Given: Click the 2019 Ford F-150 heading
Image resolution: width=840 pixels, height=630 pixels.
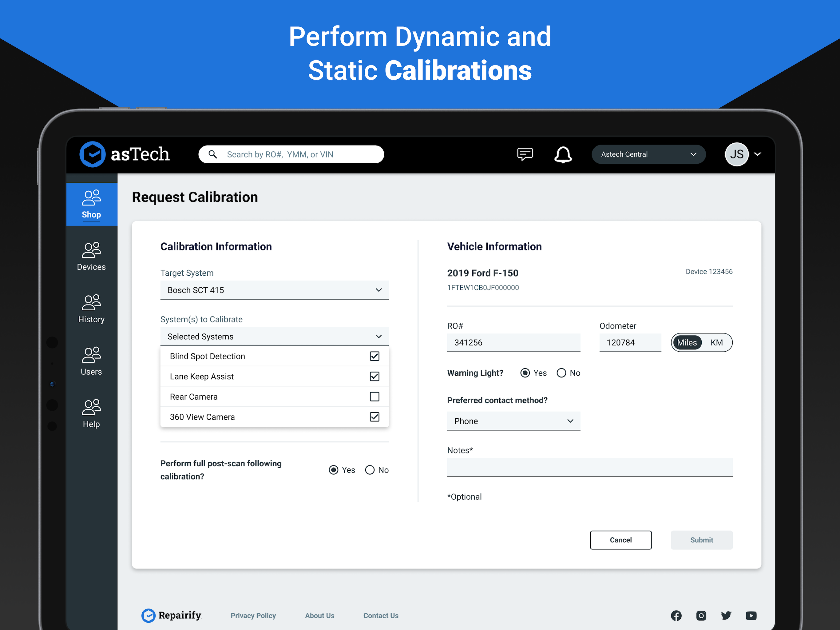Looking at the screenshot, I should click(482, 273).
